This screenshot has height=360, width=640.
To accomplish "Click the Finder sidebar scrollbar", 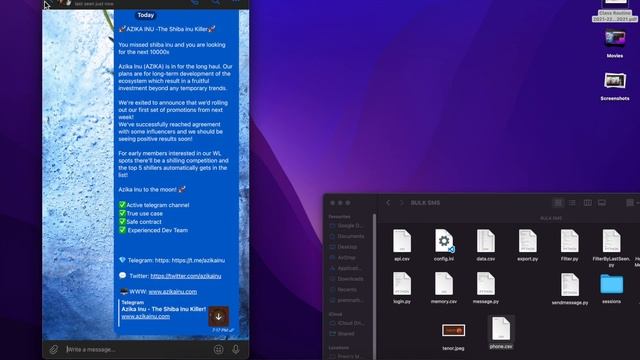I will (x=374, y=286).
